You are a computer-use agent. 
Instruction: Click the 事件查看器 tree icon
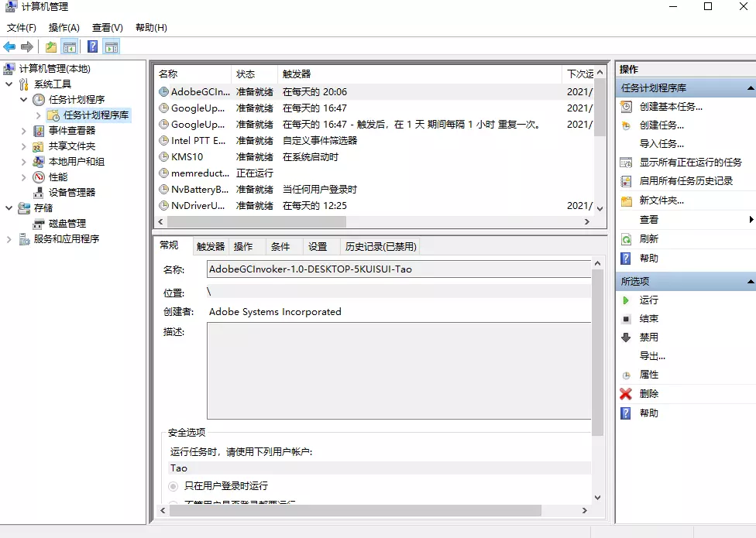point(39,131)
